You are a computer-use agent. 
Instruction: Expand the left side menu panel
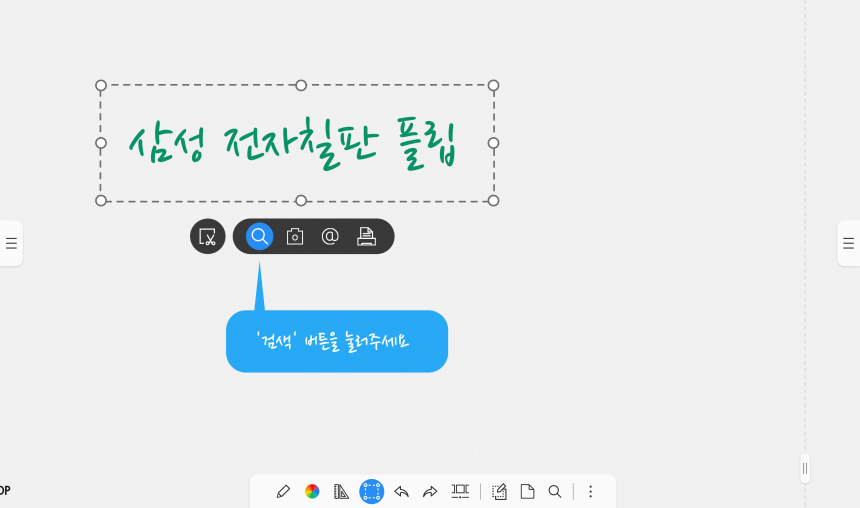(x=11, y=243)
